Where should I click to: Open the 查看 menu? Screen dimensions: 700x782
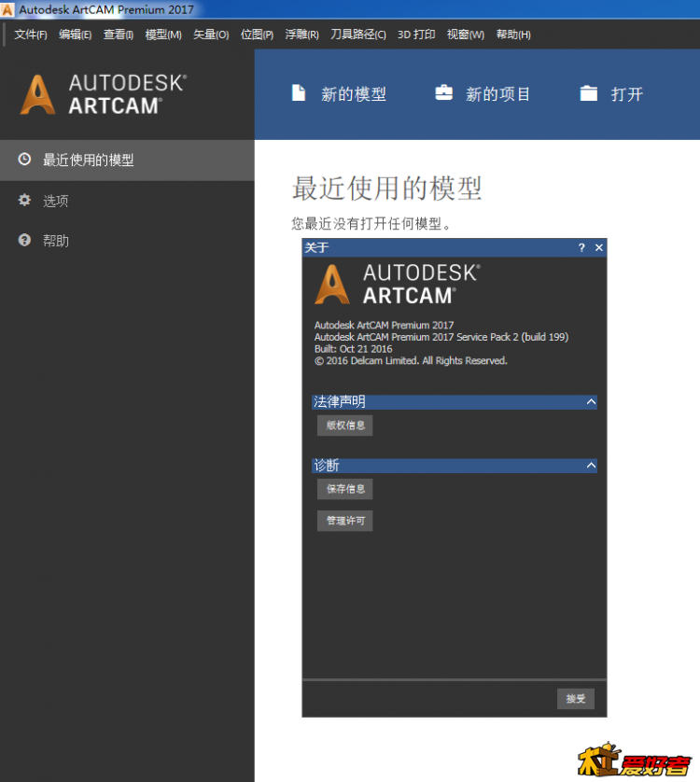pyautogui.click(x=119, y=35)
